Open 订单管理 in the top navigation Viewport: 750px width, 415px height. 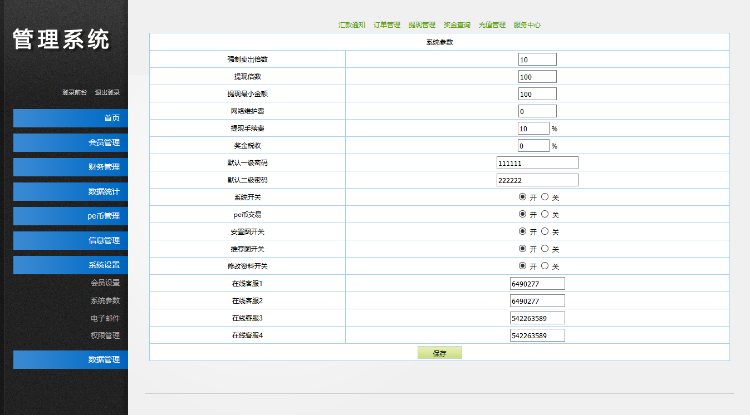387,24
